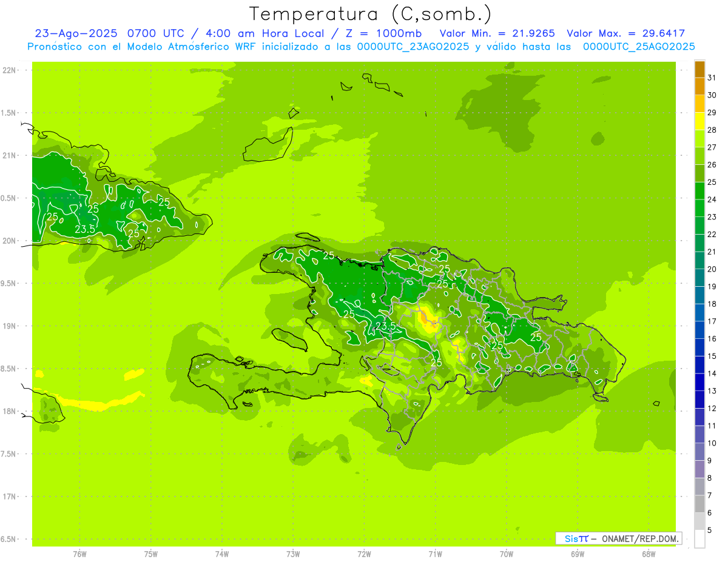The width and height of the screenshot is (728, 562).
Task: Click the "75W" longitude axis label
Action: pyautogui.click(x=151, y=554)
